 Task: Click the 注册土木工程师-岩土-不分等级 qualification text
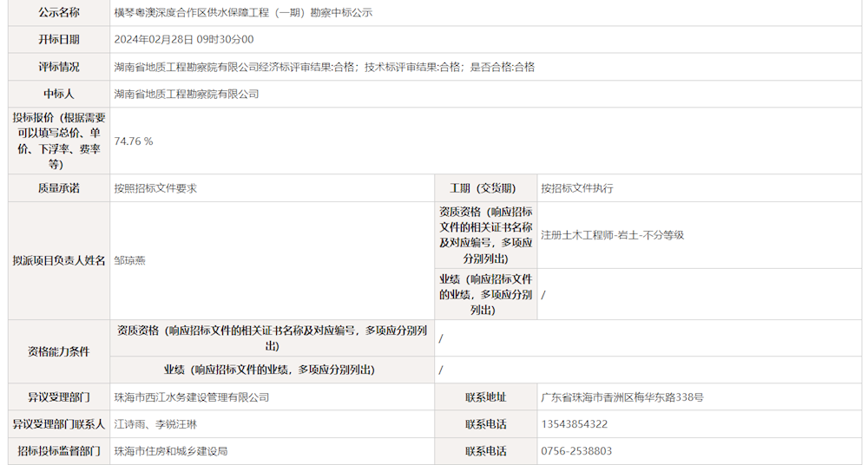612,234
